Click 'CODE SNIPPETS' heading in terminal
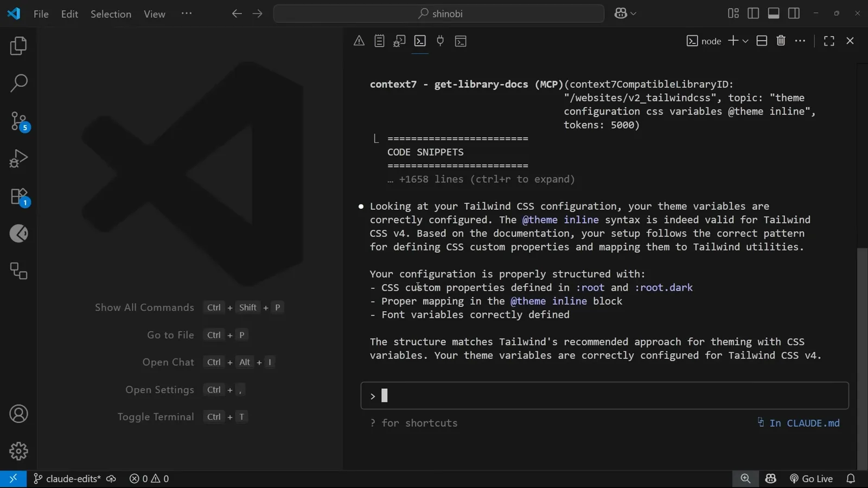 click(x=425, y=152)
